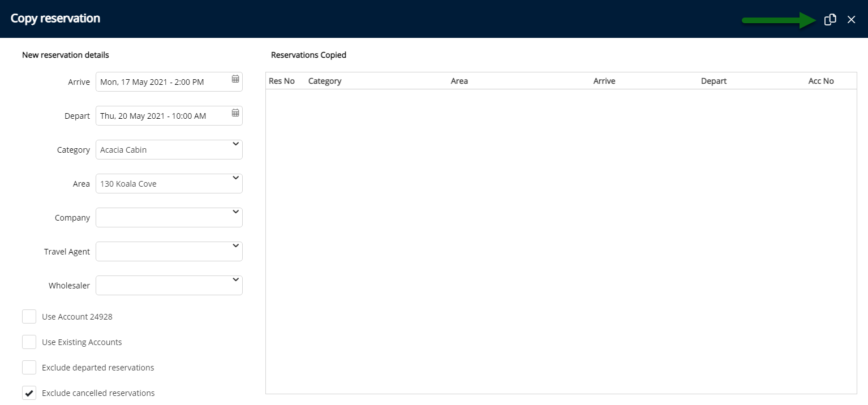Open the Depart date calendar picker
Screen dimensions: 868x405
point(235,113)
